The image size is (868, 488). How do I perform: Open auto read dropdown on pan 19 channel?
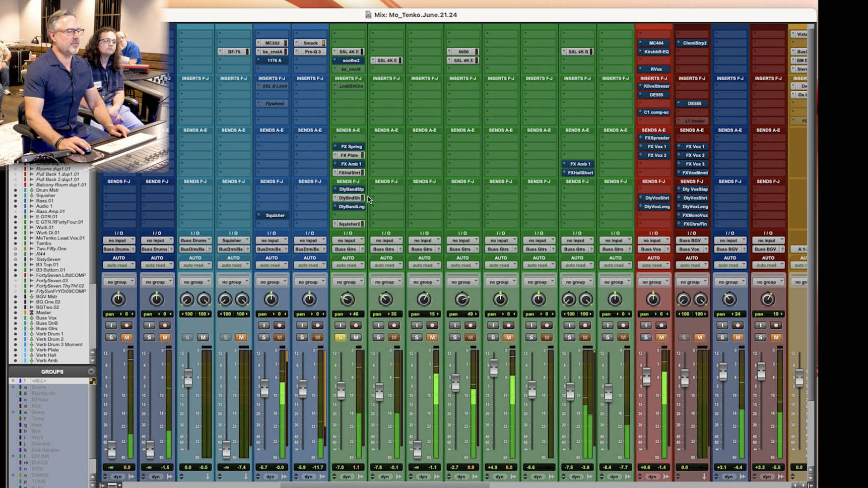(x=768, y=265)
